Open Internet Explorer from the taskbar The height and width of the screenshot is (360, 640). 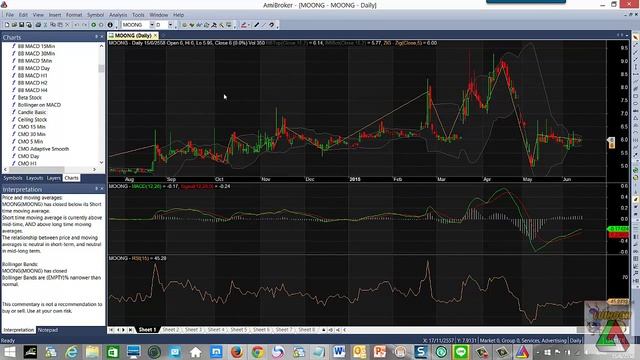tap(72, 351)
